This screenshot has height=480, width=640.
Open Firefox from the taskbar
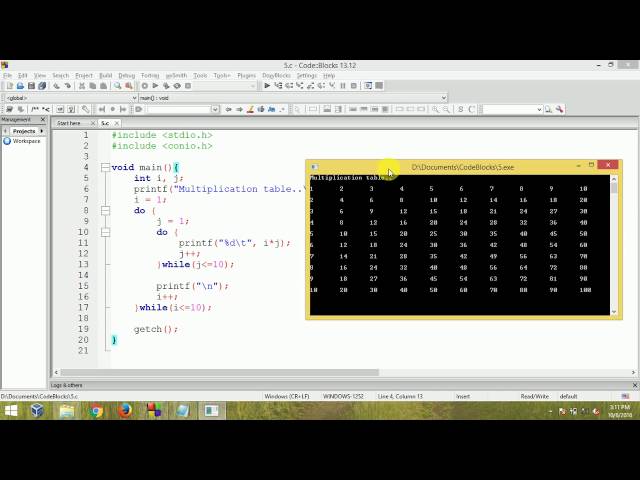[x=125, y=411]
